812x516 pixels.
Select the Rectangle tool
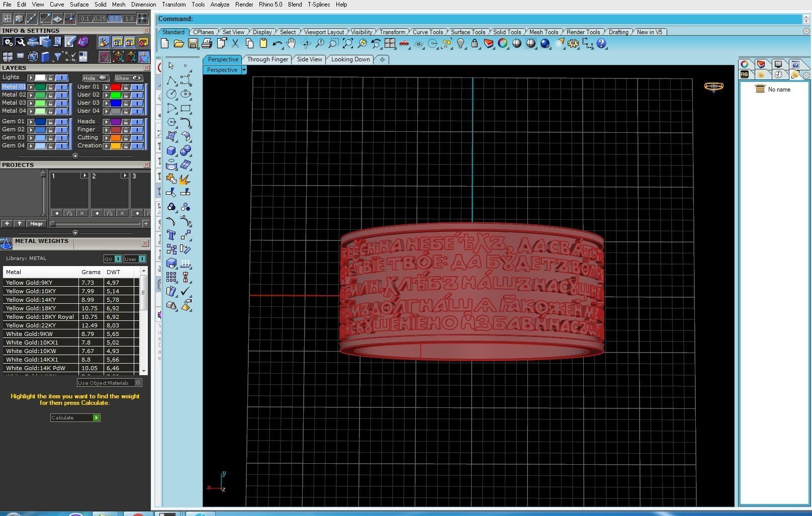186,108
